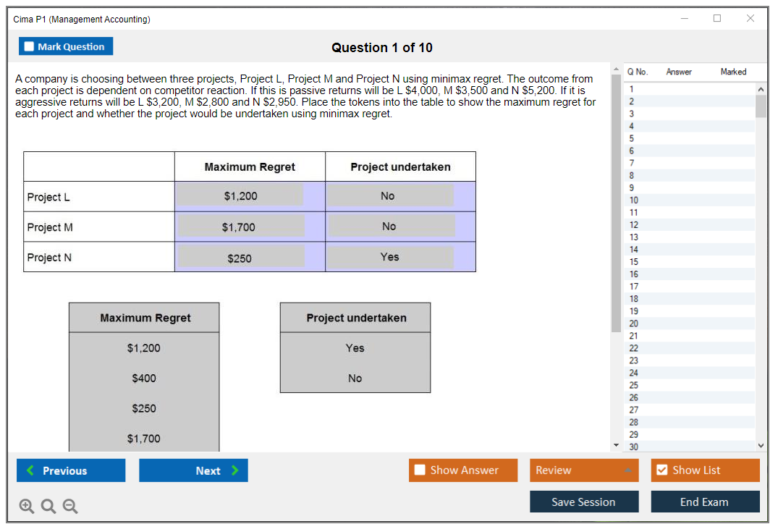Enable the Show Answer checkbox
This screenshot has width=778, height=532.
[x=420, y=470]
